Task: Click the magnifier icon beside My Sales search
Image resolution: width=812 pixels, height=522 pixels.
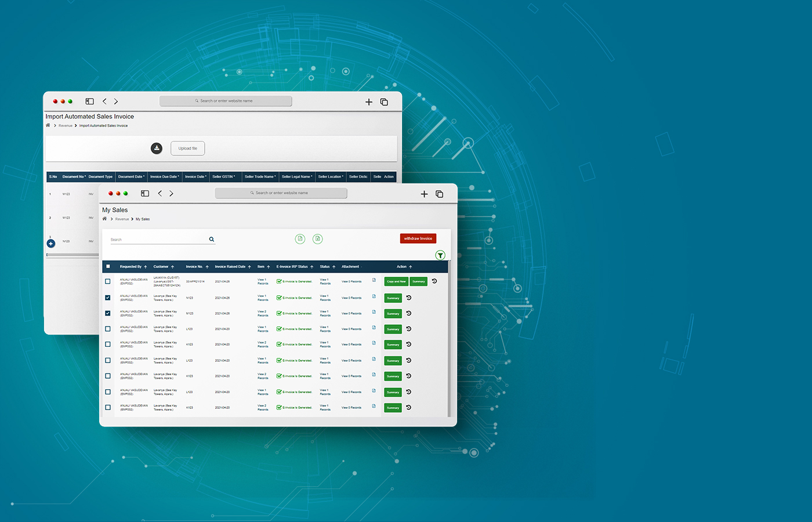Action: pos(212,239)
